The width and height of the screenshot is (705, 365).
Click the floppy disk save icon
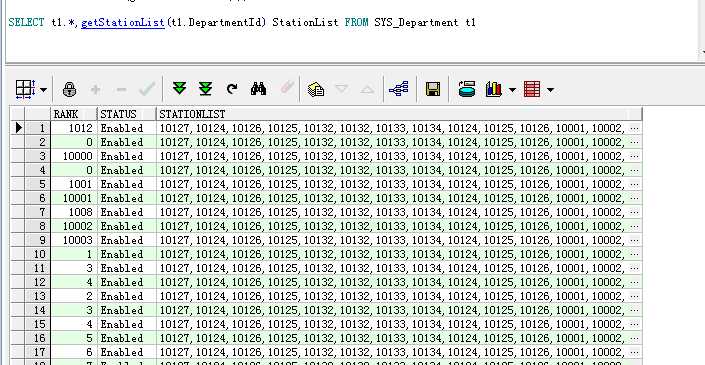[x=433, y=89]
